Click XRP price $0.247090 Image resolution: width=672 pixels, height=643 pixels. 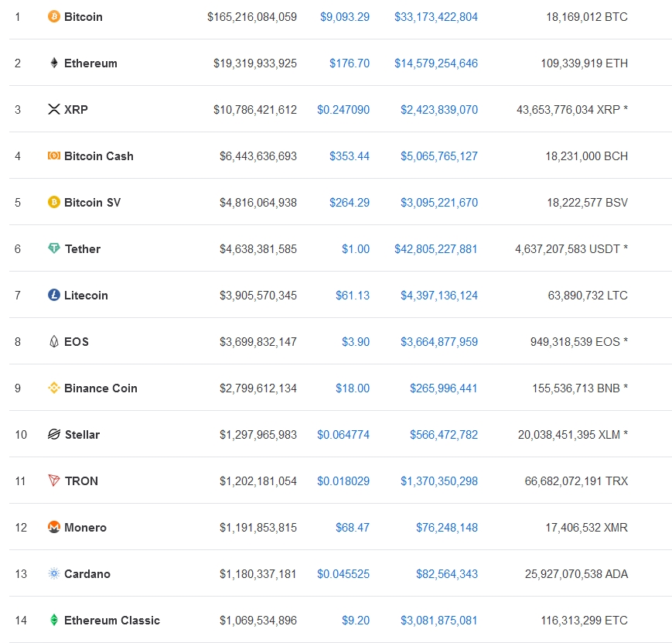[x=343, y=109]
